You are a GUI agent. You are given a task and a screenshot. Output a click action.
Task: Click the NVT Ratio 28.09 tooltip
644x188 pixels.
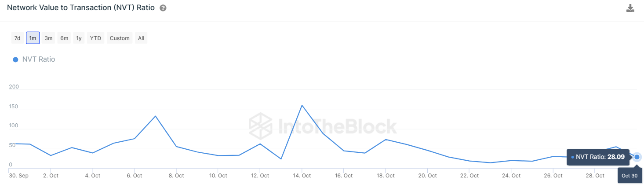(598, 157)
